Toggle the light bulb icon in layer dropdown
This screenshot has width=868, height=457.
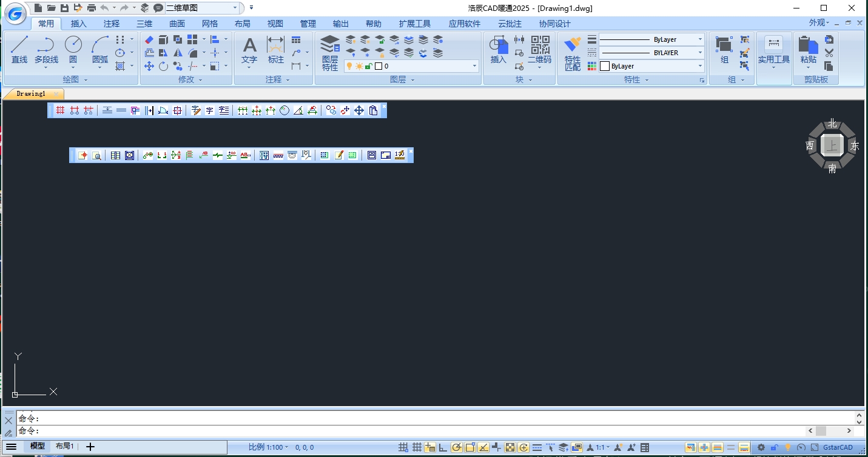click(x=349, y=66)
